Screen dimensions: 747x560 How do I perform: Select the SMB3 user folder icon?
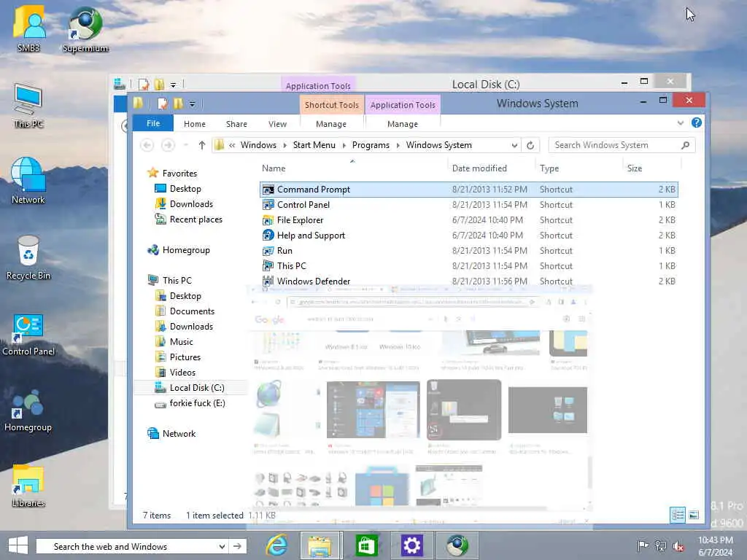(28, 28)
